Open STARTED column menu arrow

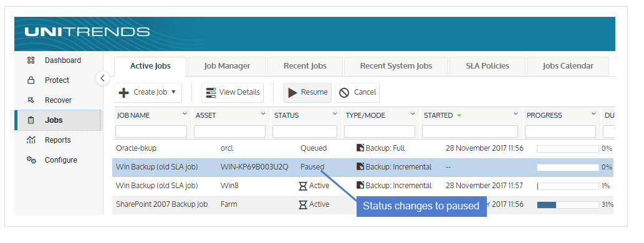click(516, 114)
